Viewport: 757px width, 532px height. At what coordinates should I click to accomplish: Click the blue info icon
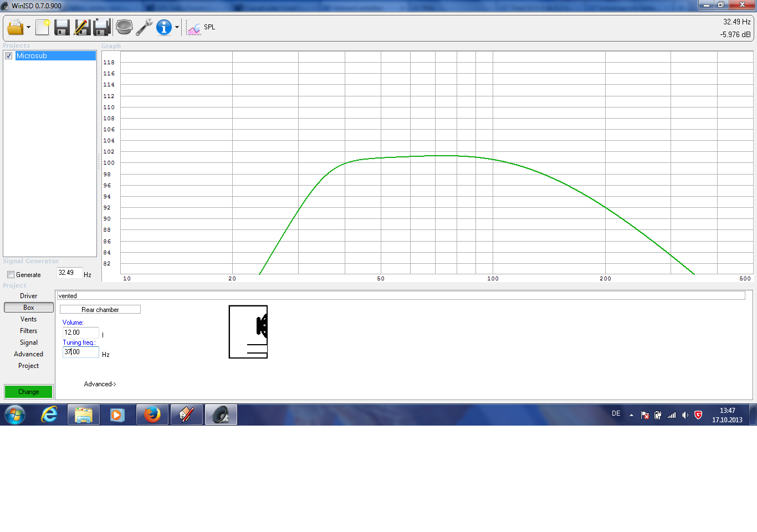[x=164, y=27]
